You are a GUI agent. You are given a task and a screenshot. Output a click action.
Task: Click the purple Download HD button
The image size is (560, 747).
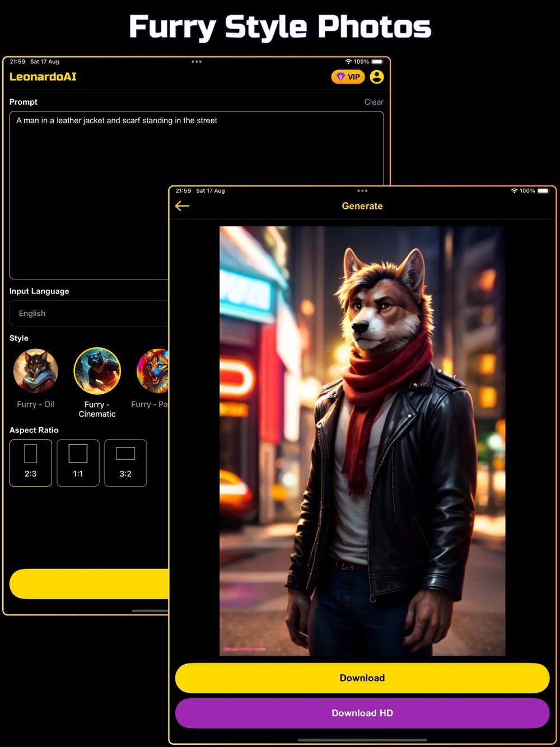tap(362, 713)
